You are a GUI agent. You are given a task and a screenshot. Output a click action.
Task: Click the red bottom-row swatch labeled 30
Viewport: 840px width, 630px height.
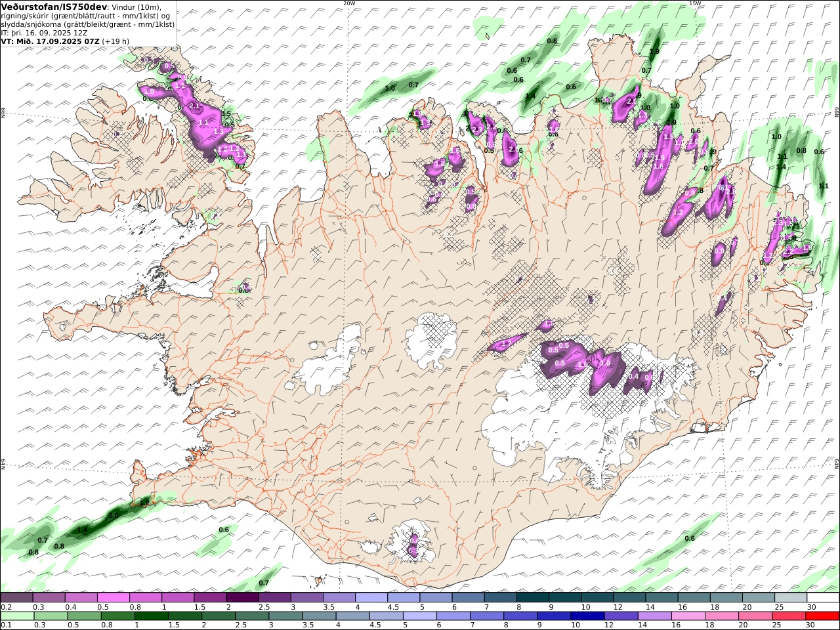823,616
